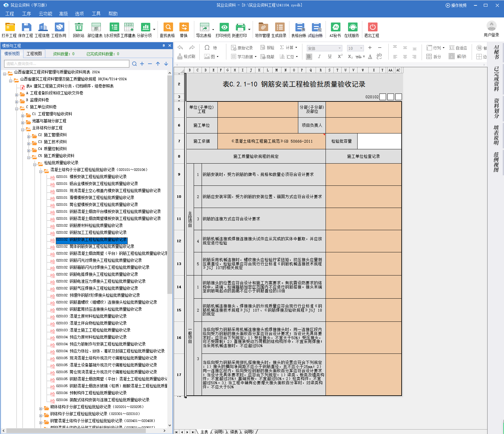Toggle subscript X₂ formatting
The image size is (504, 434).
point(350,56)
